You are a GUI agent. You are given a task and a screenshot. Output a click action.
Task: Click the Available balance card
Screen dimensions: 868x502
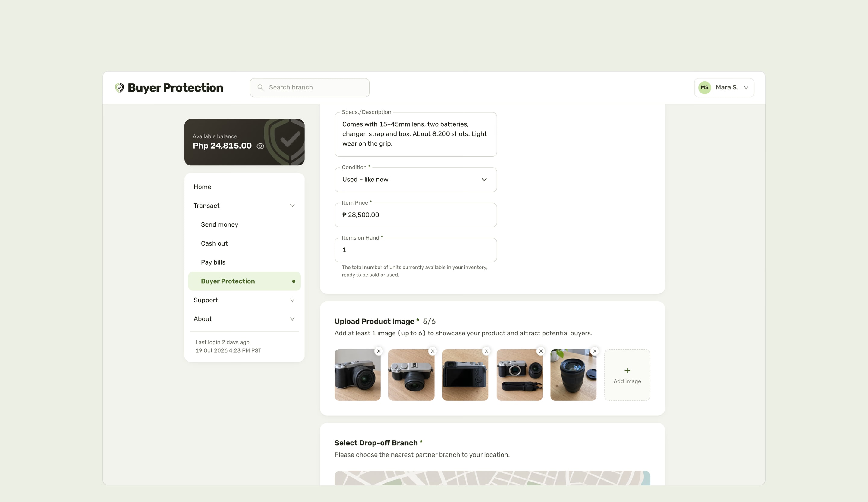click(244, 142)
